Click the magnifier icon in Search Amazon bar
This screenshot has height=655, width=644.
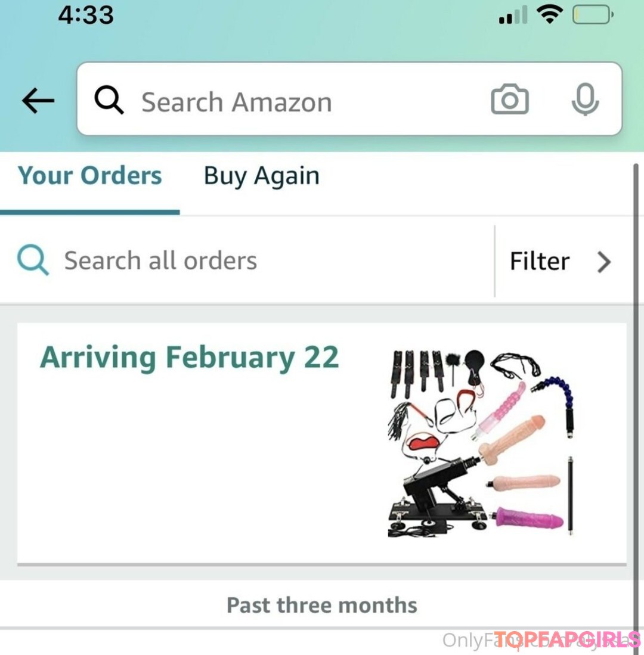(x=109, y=100)
